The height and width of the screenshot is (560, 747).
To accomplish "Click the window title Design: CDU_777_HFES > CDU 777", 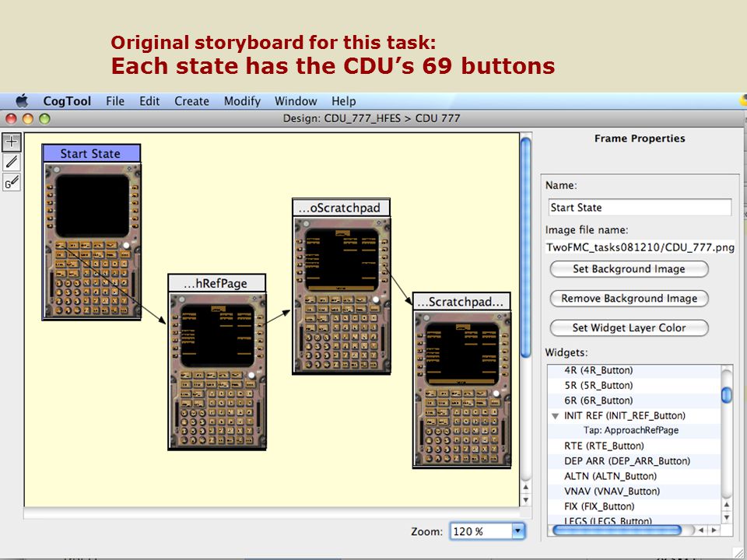I will pos(372,118).
